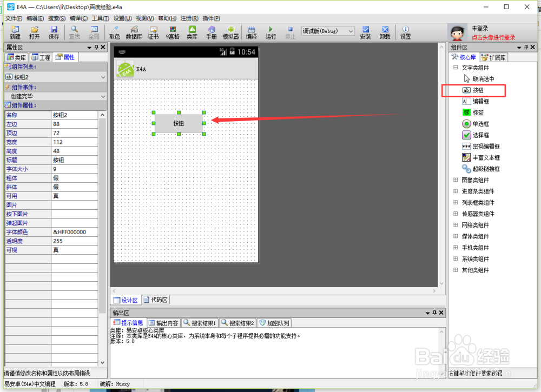The width and height of the screenshot is (541, 392).
Task: Expand the 列表框类组件 tree node
Action: [456, 203]
